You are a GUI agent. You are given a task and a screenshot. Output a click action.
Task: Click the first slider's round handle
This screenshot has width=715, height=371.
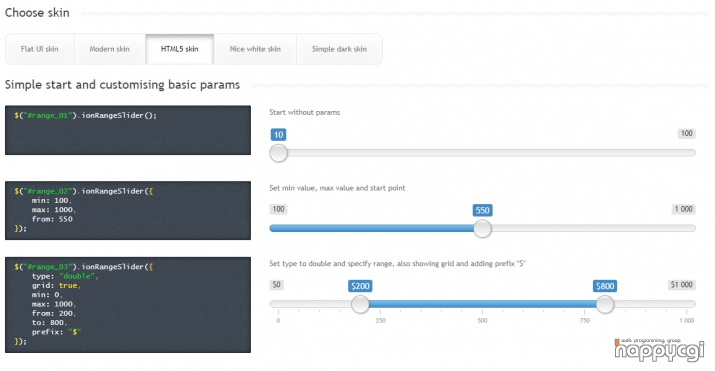tap(279, 153)
